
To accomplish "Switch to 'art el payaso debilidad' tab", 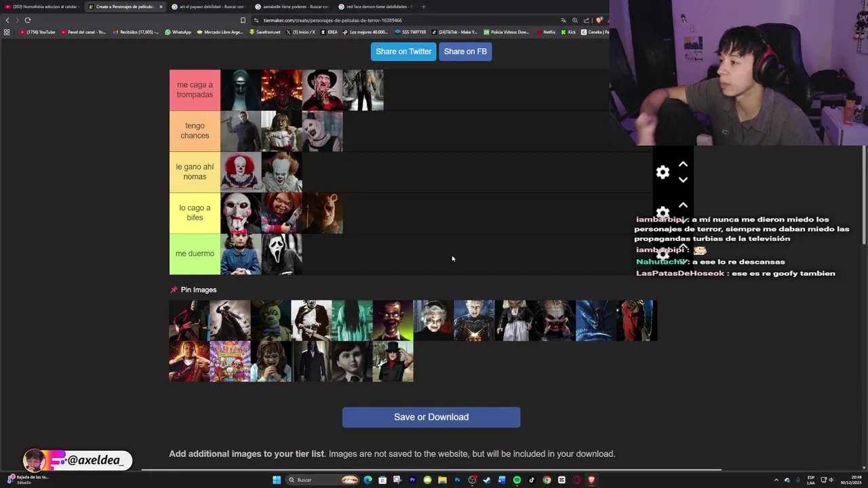I will point(208,7).
